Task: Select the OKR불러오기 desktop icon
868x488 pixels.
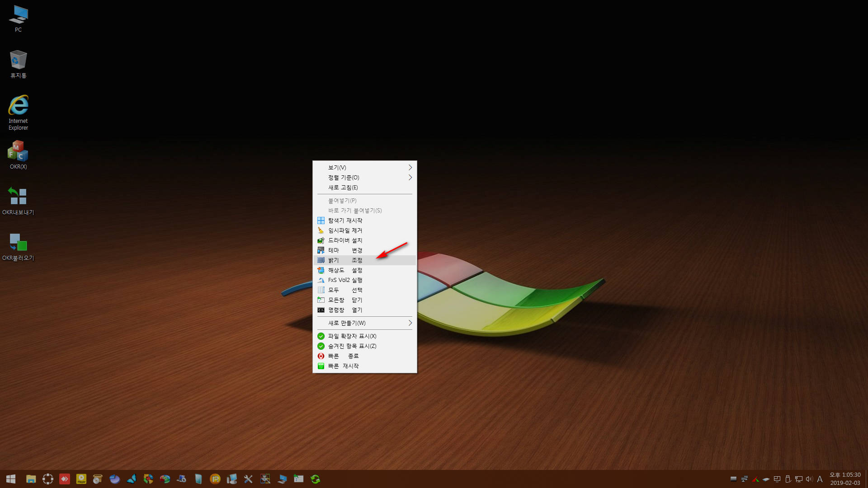Action: click(18, 247)
